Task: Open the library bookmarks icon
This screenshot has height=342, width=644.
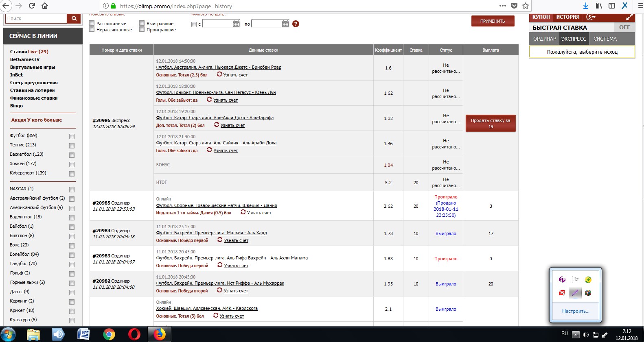Action: tap(599, 6)
